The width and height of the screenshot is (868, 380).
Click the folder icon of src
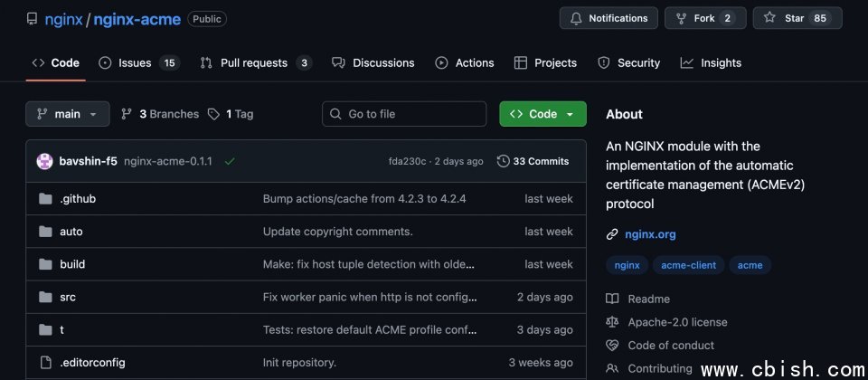coord(45,297)
